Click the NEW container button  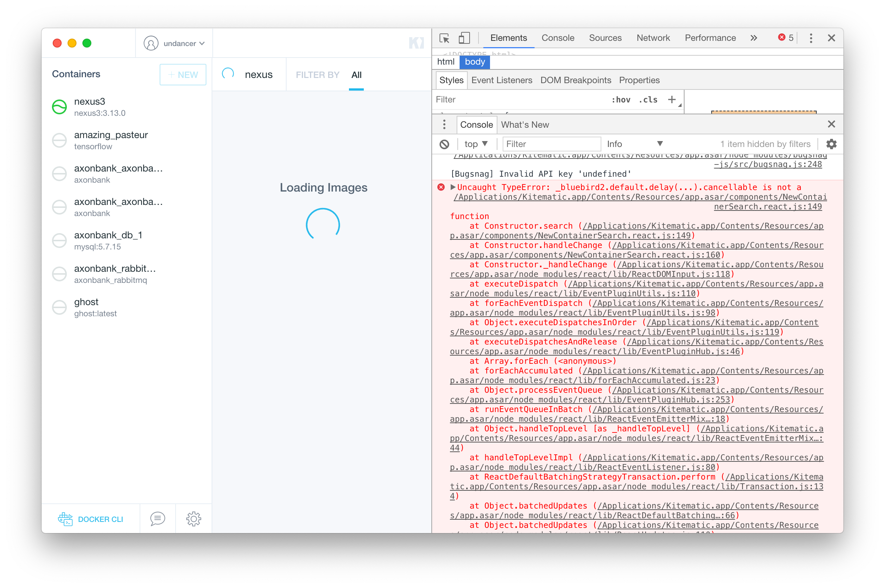pyautogui.click(x=183, y=75)
